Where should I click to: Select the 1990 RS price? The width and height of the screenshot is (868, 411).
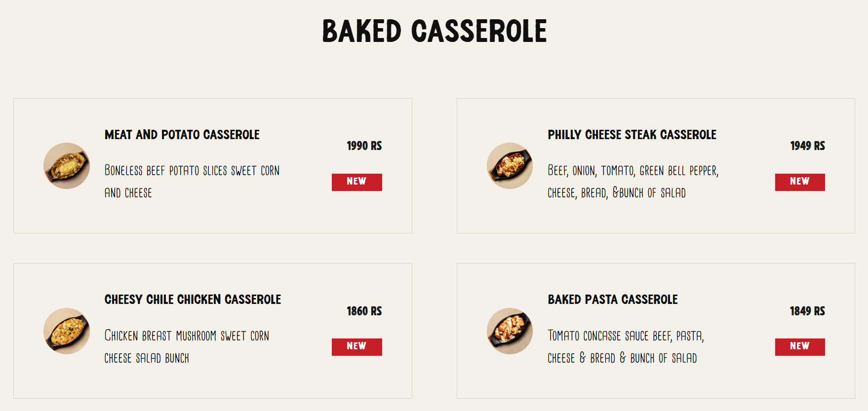[364, 146]
